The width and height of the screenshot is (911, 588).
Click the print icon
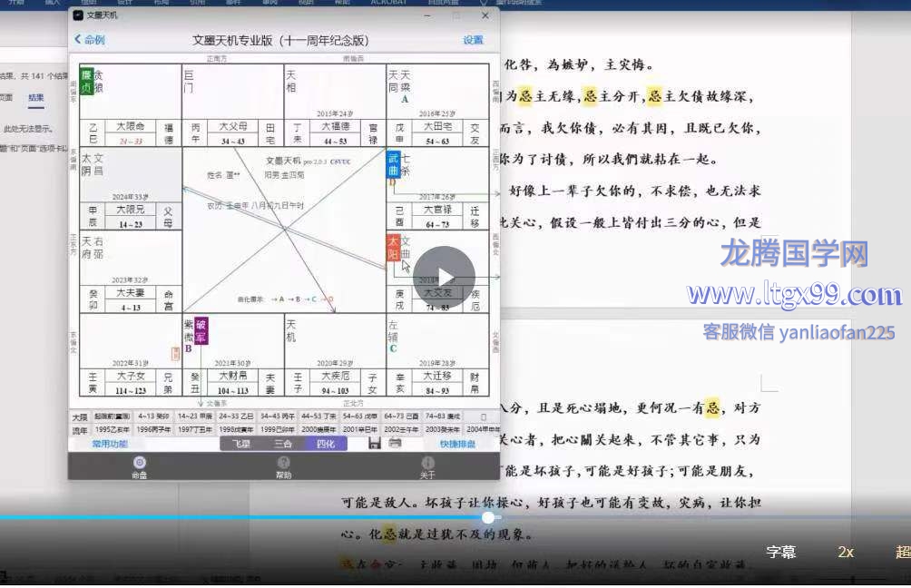[395, 444]
